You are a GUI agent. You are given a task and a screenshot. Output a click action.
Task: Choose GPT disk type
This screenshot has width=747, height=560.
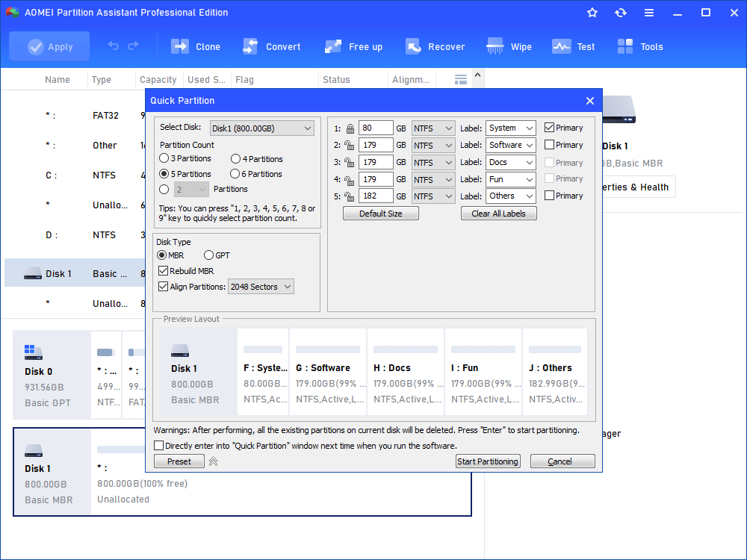209,255
